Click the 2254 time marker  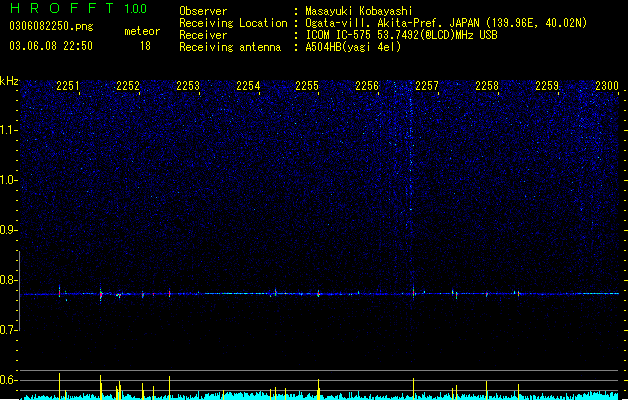point(248,86)
